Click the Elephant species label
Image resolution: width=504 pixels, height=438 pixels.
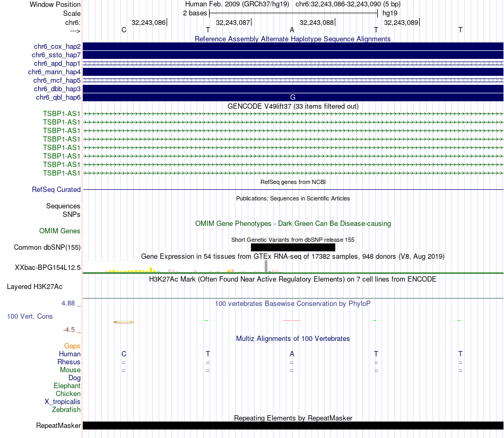(x=67, y=386)
